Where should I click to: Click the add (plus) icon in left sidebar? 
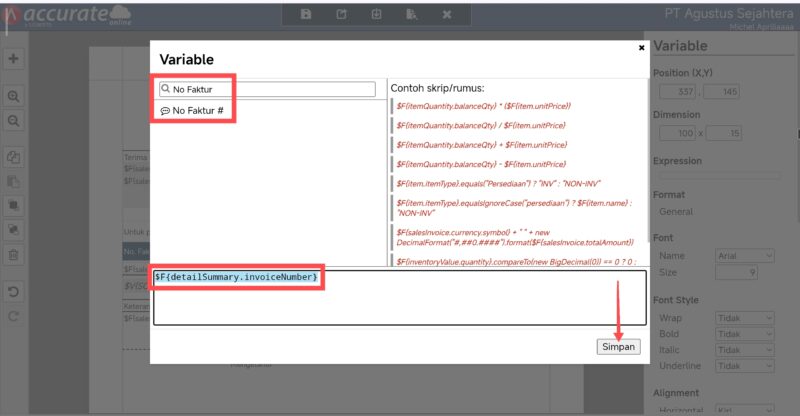(x=14, y=59)
